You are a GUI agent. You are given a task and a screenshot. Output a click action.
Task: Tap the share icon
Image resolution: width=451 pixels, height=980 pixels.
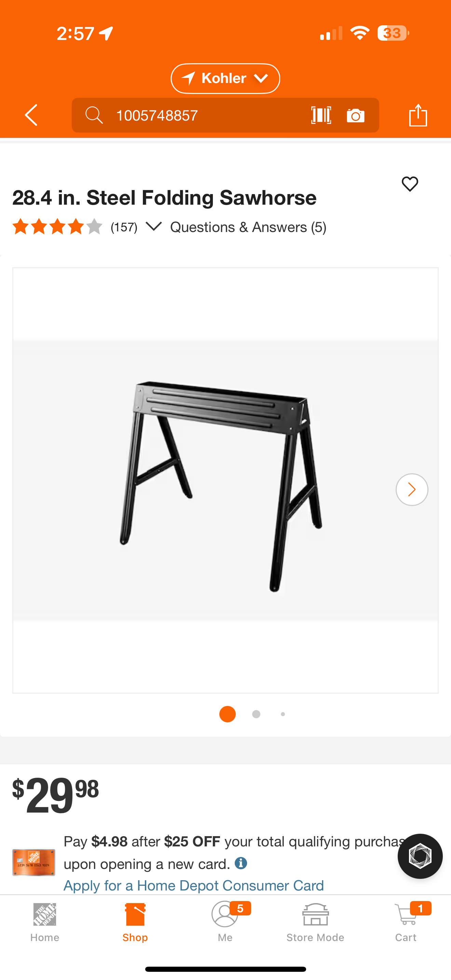[418, 115]
